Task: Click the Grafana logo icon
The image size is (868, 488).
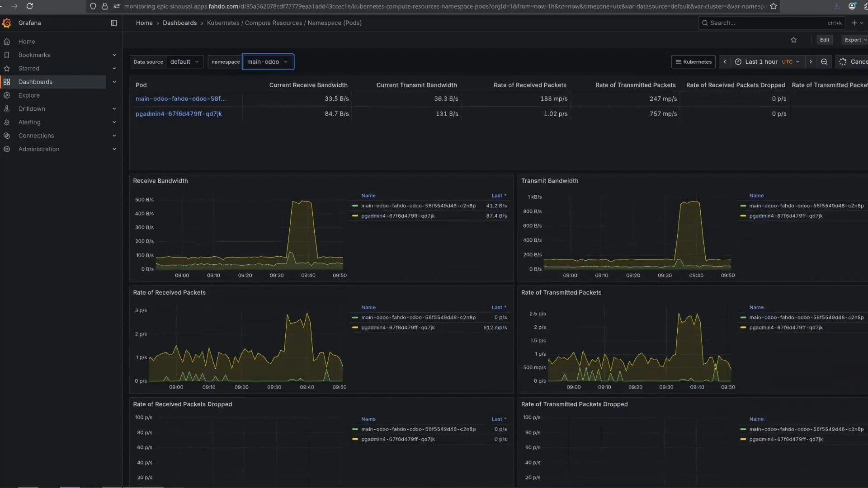Action: pos(7,23)
